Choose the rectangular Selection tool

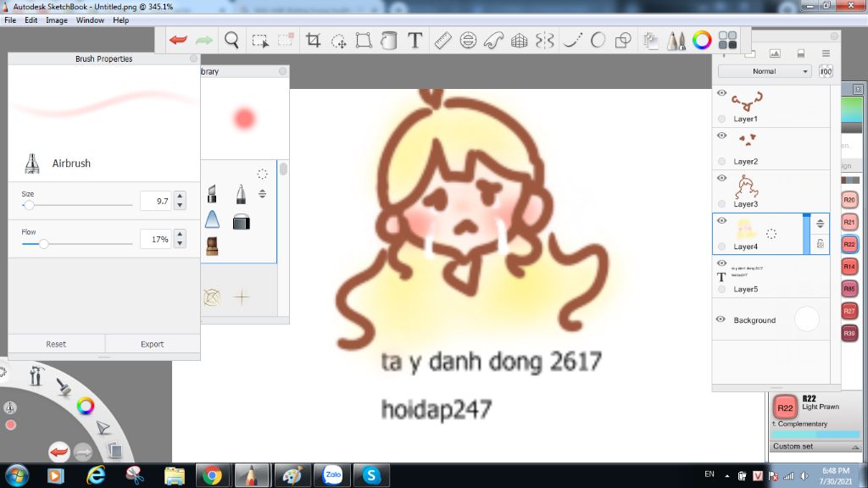tap(260, 41)
